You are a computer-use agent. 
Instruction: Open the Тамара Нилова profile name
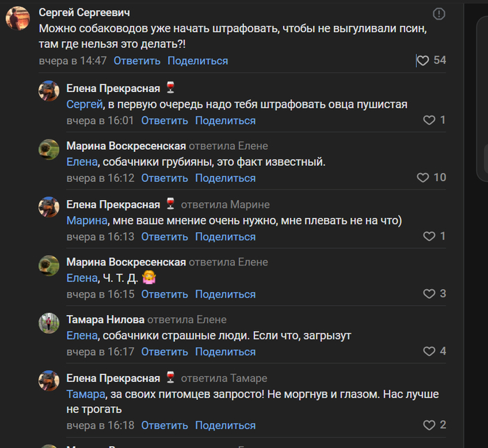[105, 320]
